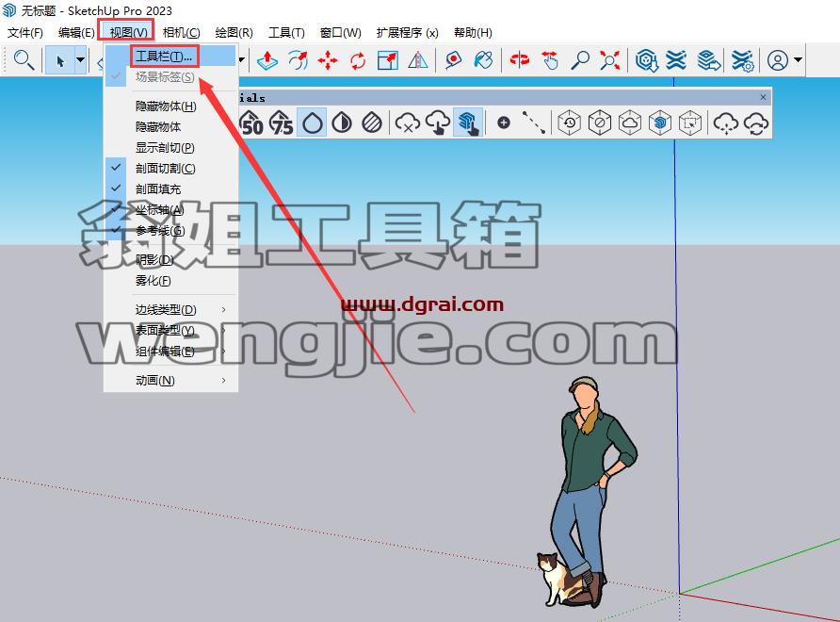This screenshot has height=622, width=840.
Task: Click the cloud download arrows icon
Action: [x=726, y=123]
